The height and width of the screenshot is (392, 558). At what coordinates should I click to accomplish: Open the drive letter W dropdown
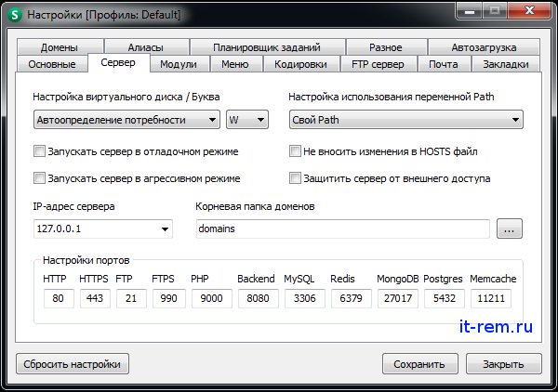pos(247,120)
